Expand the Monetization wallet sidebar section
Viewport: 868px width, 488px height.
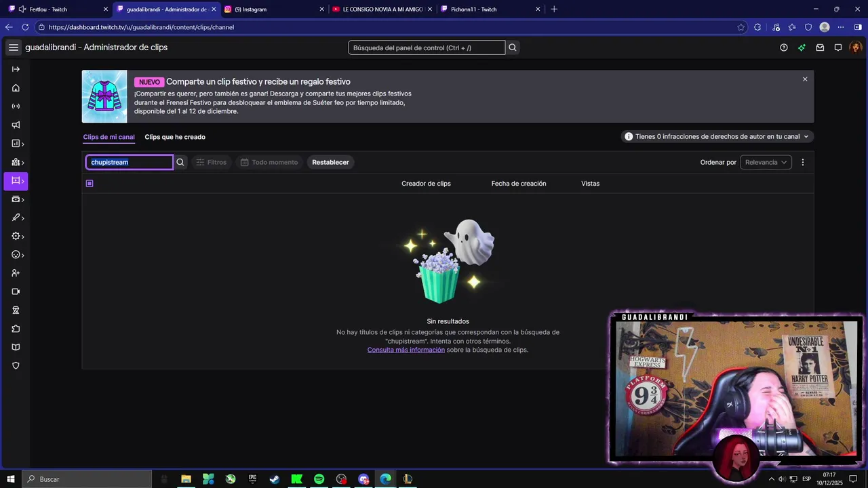(x=18, y=199)
